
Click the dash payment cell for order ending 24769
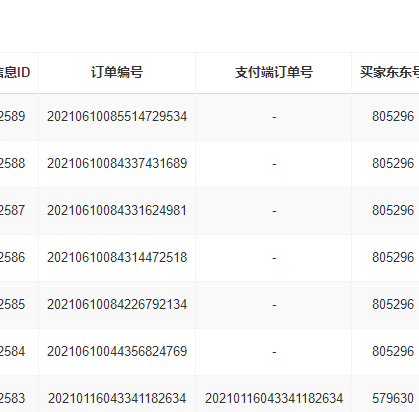point(274,352)
